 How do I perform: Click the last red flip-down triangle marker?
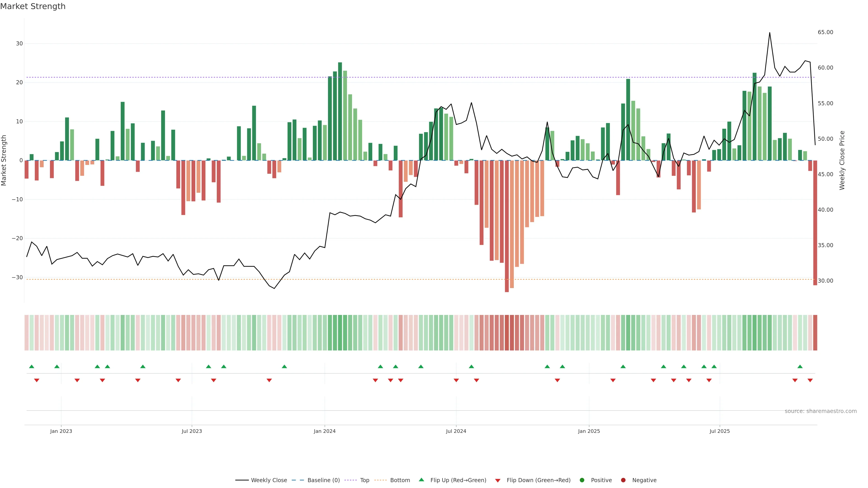[x=810, y=380]
